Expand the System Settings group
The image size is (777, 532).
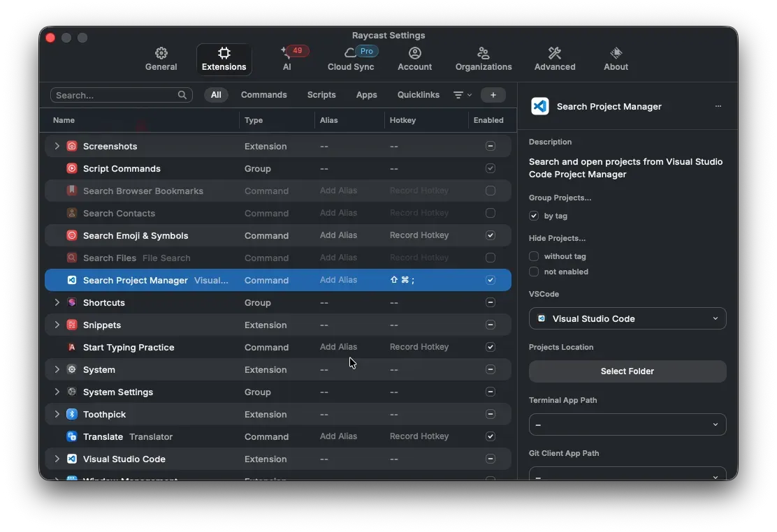tap(57, 392)
